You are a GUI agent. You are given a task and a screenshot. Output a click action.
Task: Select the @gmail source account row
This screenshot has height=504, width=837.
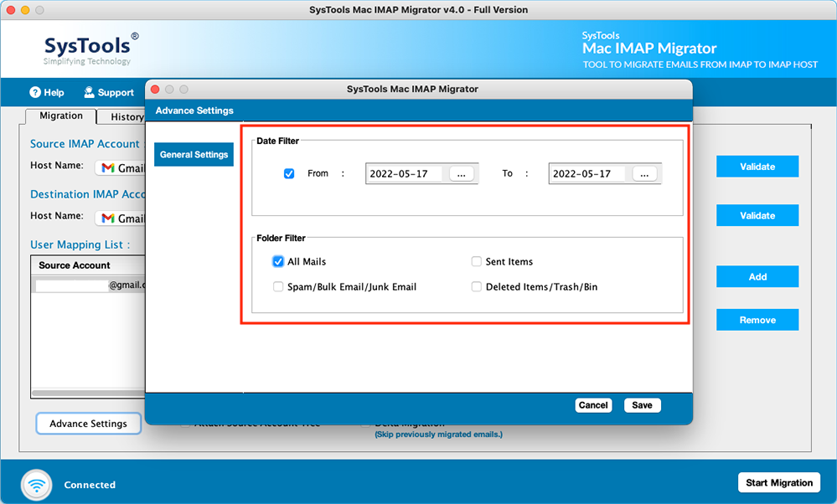point(89,285)
